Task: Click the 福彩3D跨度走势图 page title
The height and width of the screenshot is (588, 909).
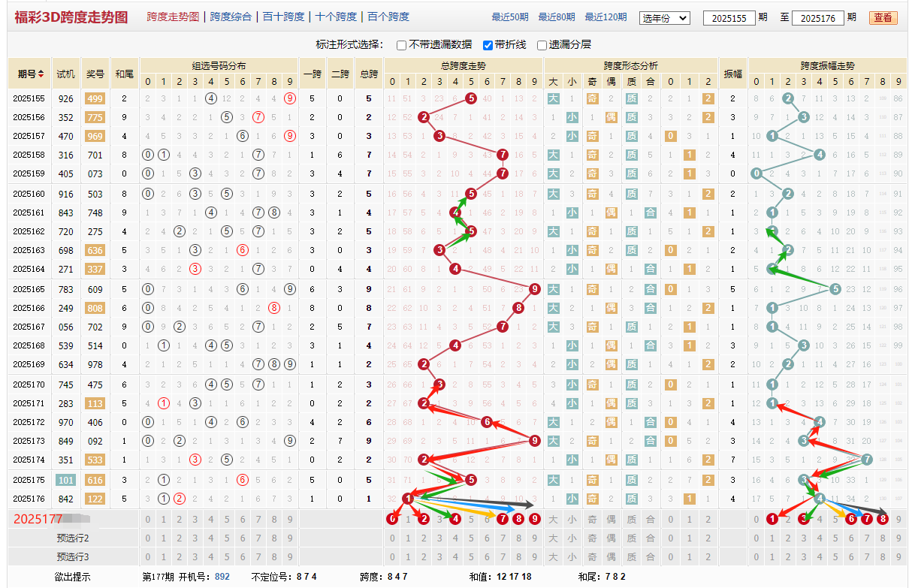Action: (71, 17)
